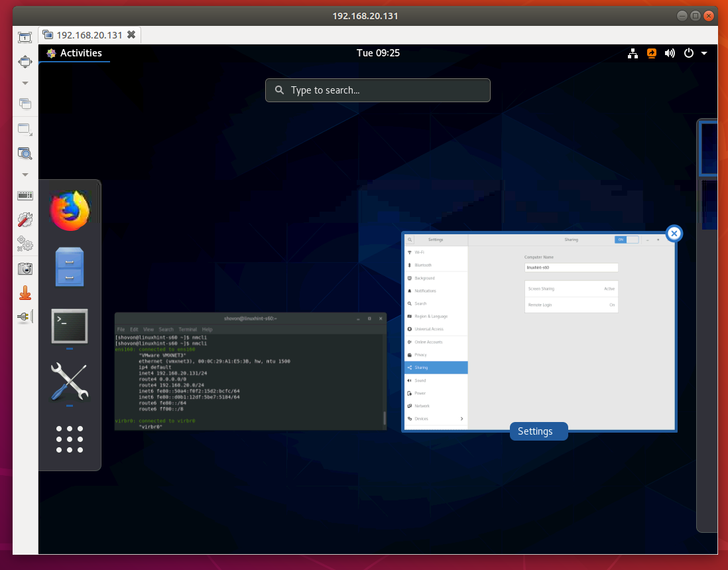
Task: Open the remote system menu arrow
Action: click(704, 53)
